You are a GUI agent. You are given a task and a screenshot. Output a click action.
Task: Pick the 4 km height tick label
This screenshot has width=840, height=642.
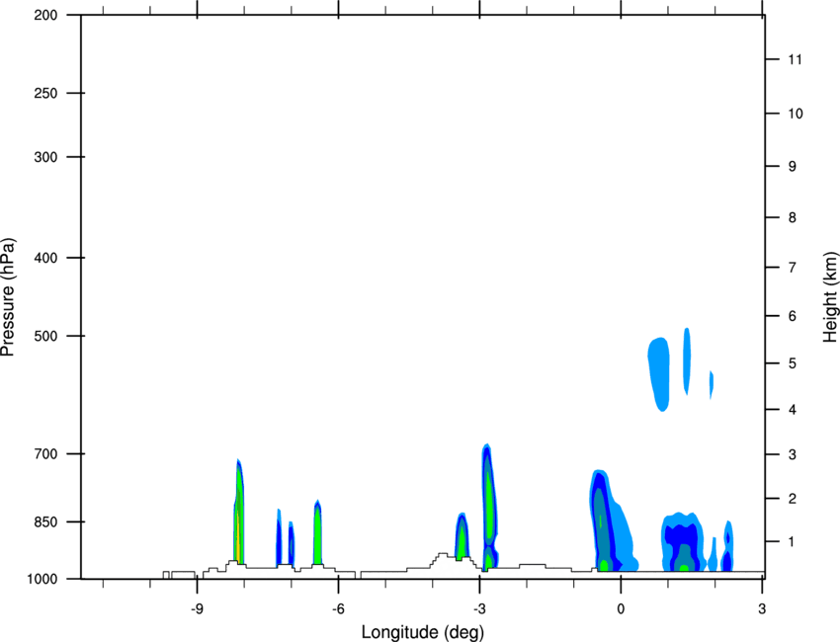[x=793, y=410]
